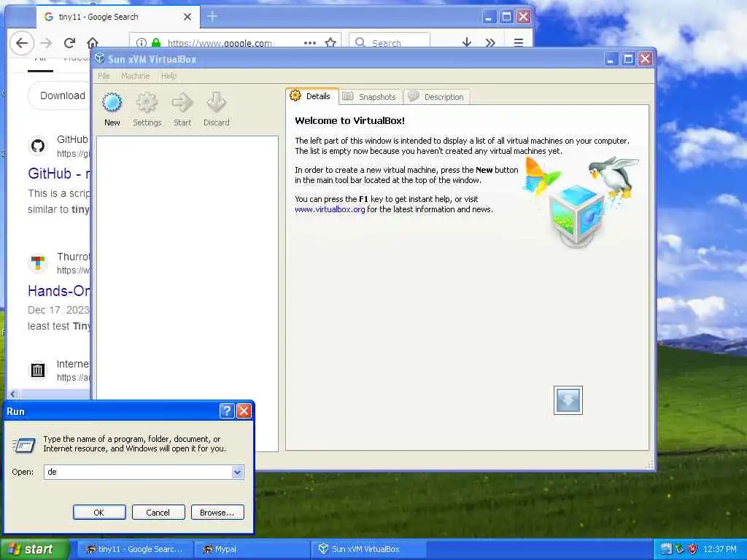The height and width of the screenshot is (560, 747).
Task: Click the Start arrow toolbar icon
Action: pos(182,102)
